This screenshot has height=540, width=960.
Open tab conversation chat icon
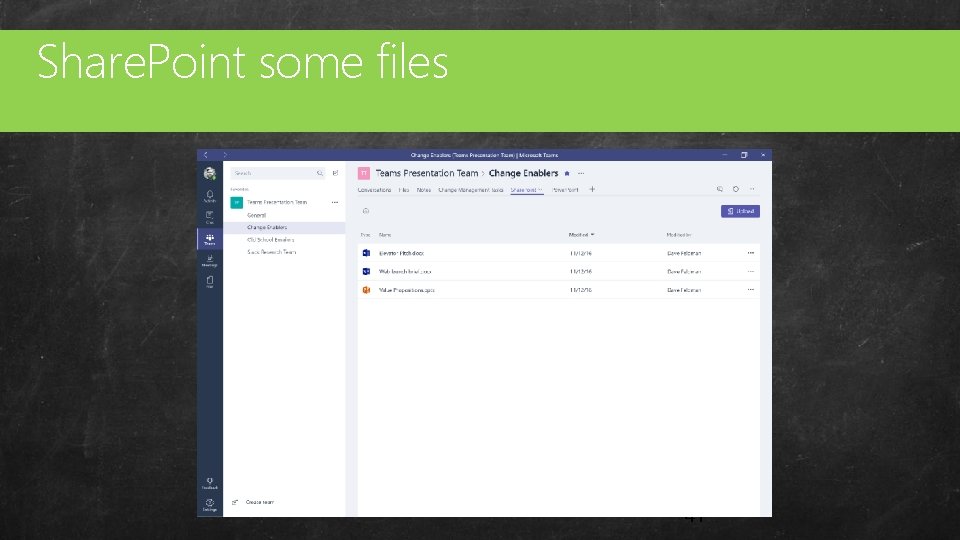(x=720, y=189)
